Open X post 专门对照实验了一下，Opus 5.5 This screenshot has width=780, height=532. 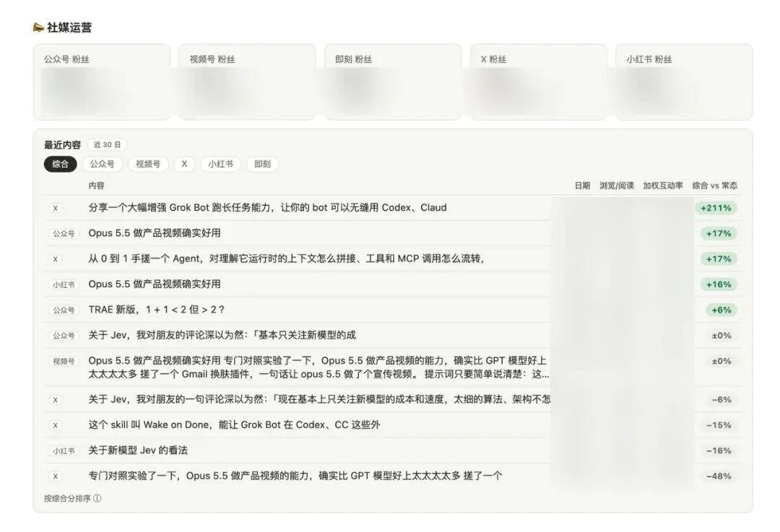pos(295,476)
